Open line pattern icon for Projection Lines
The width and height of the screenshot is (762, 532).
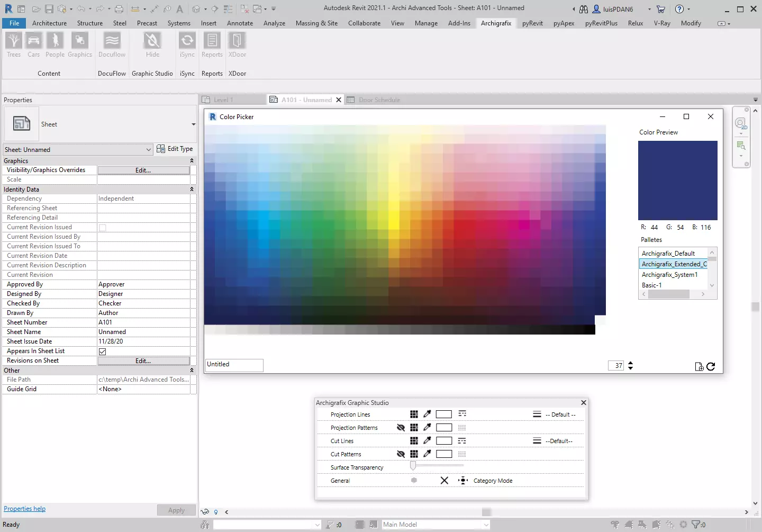[x=462, y=414]
